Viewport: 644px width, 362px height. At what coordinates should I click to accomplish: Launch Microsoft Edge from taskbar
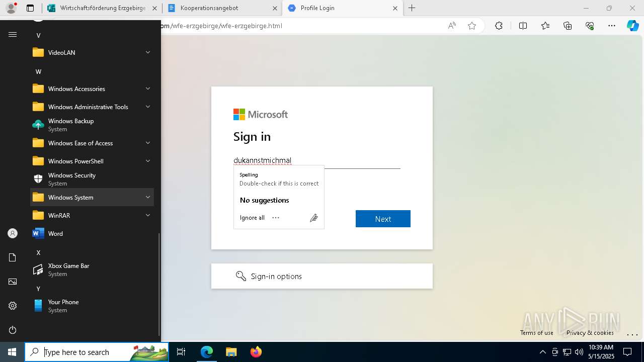pos(207,352)
